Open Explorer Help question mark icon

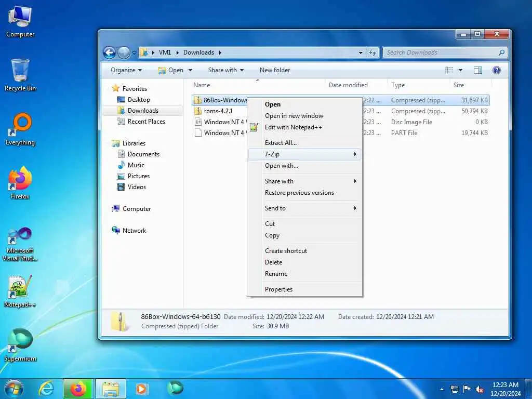[x=496, y=70]
